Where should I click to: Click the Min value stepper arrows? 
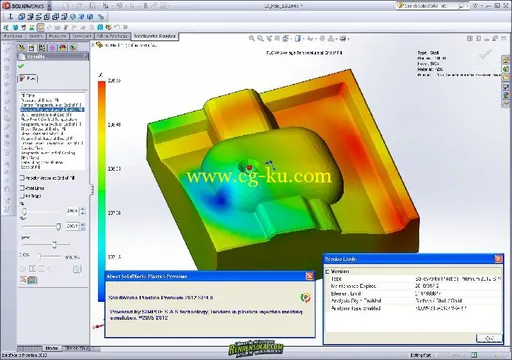click(83, 211)
